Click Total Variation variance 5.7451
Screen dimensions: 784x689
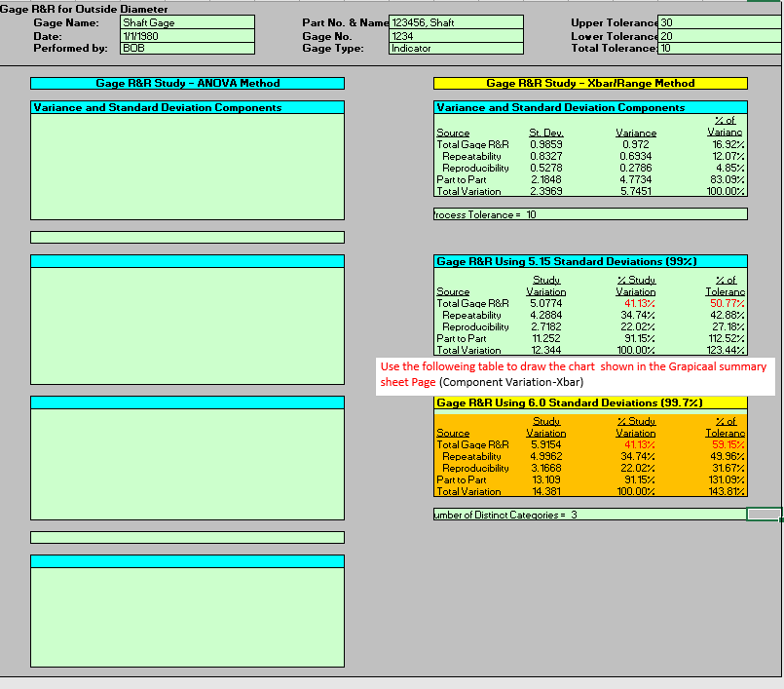[x=636, y=191]
